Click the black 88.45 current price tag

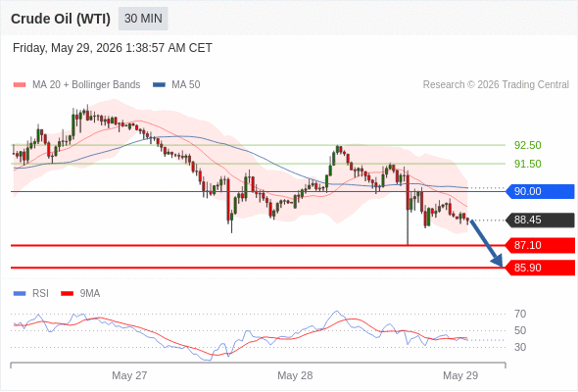click(x=541, y=220)
